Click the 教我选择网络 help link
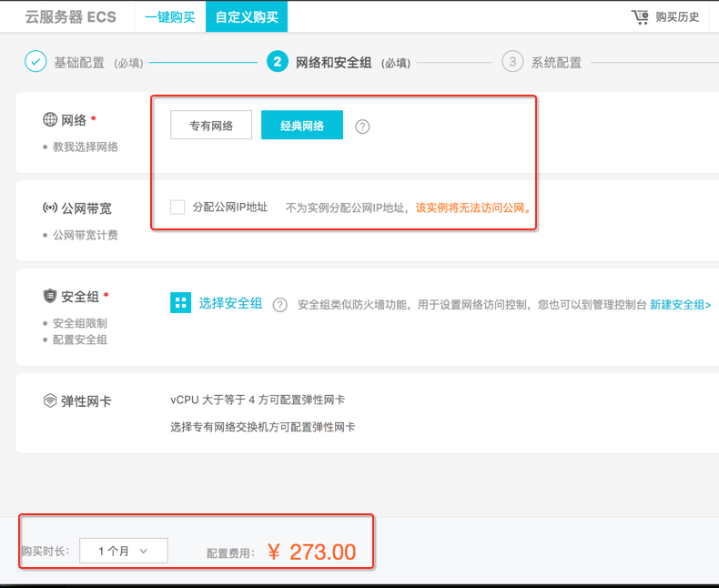The width and height of the screenshot is (719, 588). click(86, 147)
